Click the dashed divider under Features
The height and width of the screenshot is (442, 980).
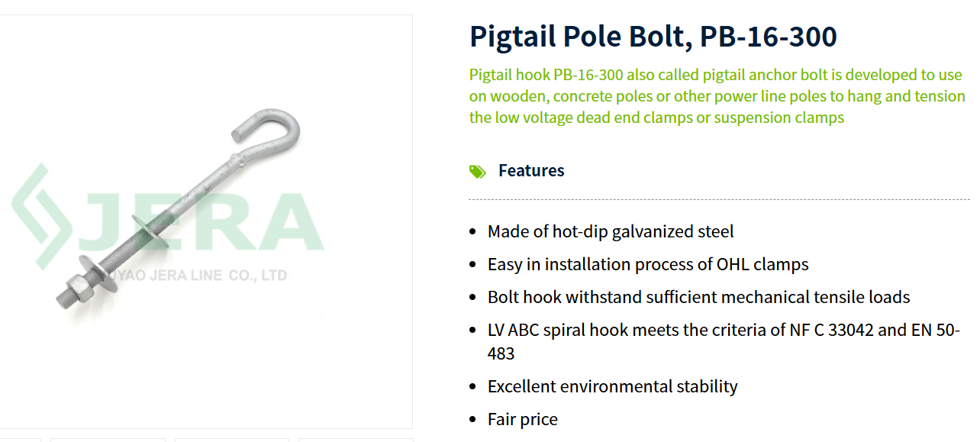pyautogui.click(x=719, y=199)
